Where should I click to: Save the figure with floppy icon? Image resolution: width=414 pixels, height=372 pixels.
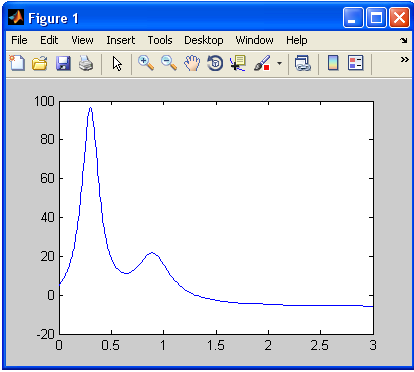coord(63,63)
